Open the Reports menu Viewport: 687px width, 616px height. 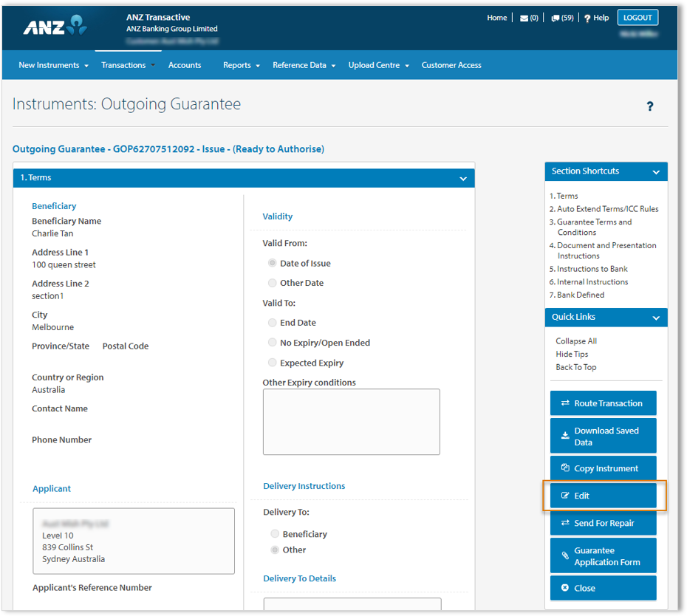(x=241, y=65)
